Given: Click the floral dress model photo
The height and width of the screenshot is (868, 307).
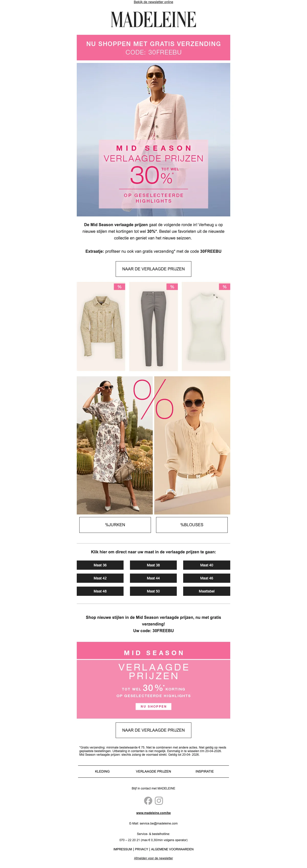Looking at the screenshot, I should pos(115,445).
